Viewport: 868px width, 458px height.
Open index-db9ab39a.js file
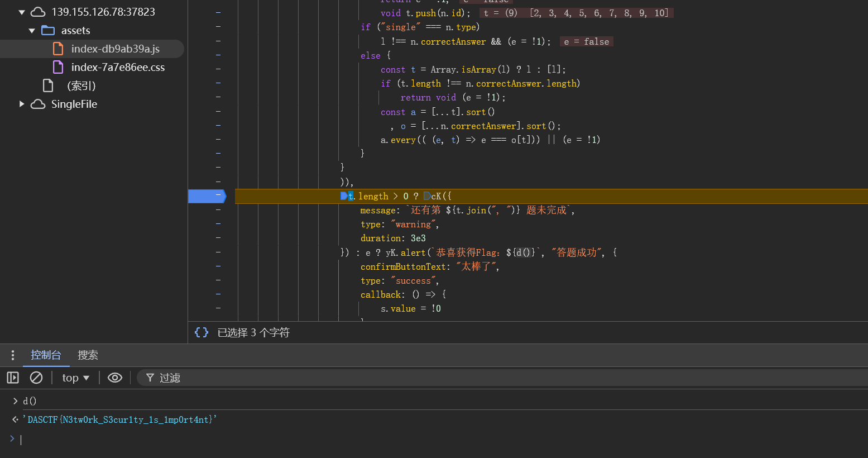tap(115, 49)
